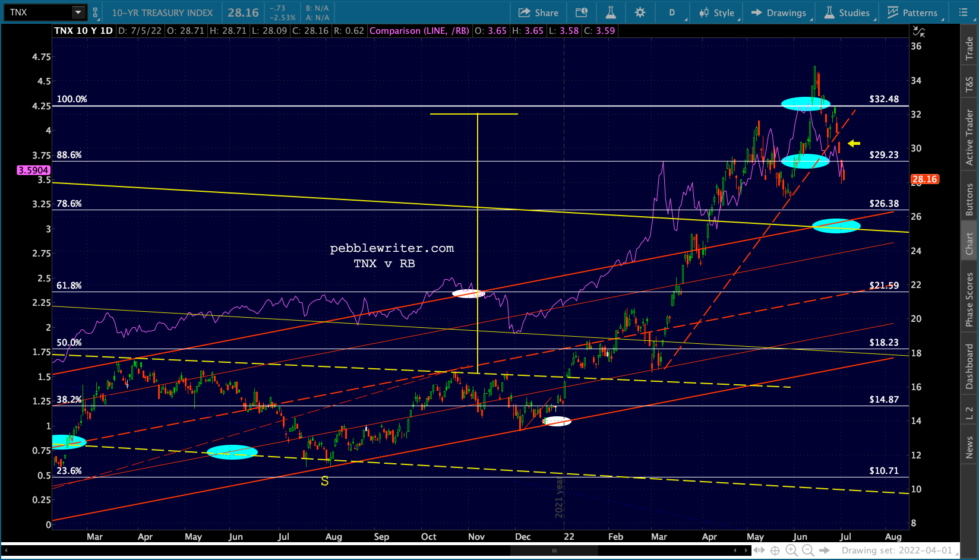
Task: Click the Share button
Action: [x=538, y=12]
